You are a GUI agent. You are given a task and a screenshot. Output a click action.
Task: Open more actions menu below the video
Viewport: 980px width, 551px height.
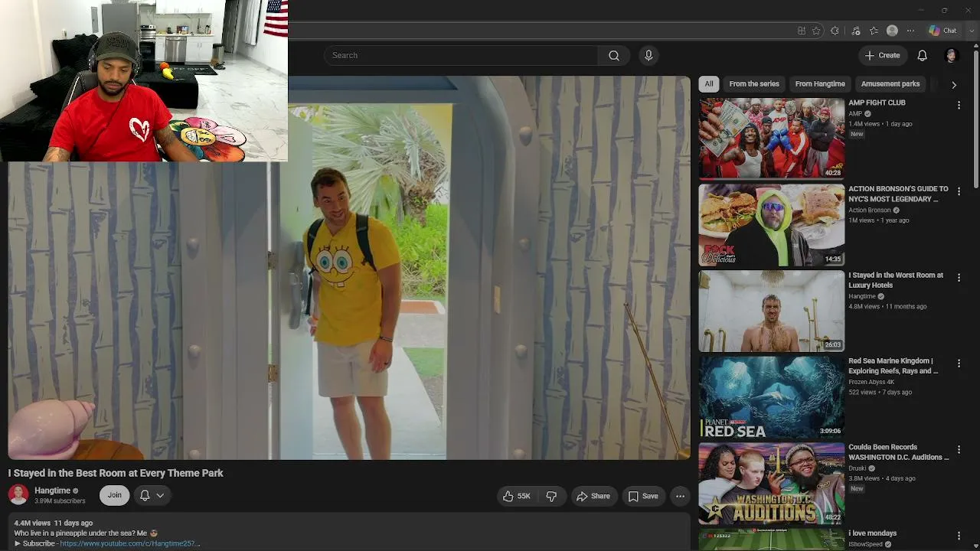(x=680, y=496)
